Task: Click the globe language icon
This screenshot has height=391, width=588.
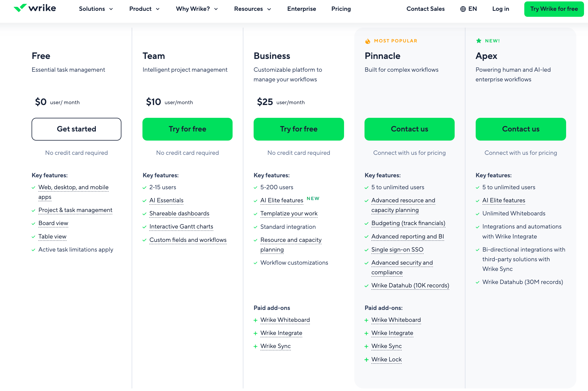Action: [463, 9]
